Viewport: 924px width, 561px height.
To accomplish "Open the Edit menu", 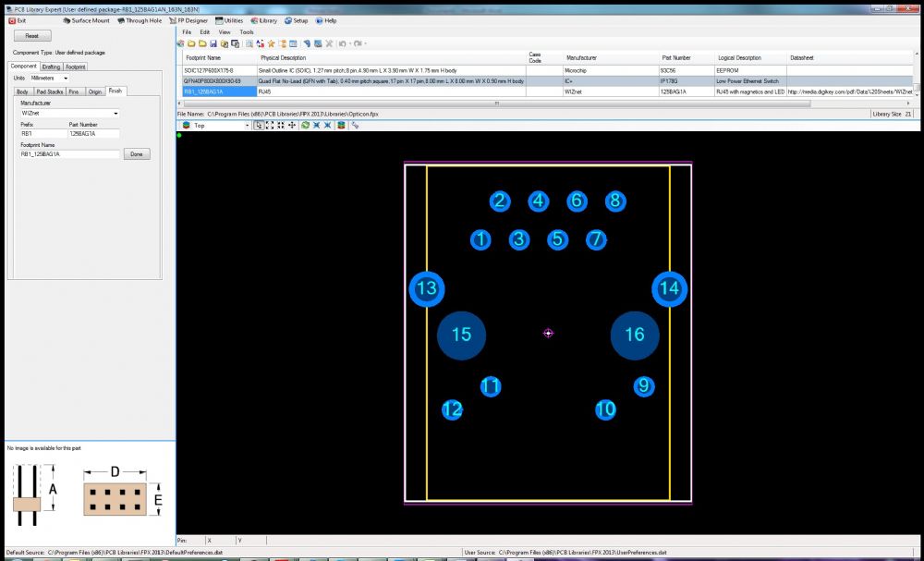I will [204, 32].
